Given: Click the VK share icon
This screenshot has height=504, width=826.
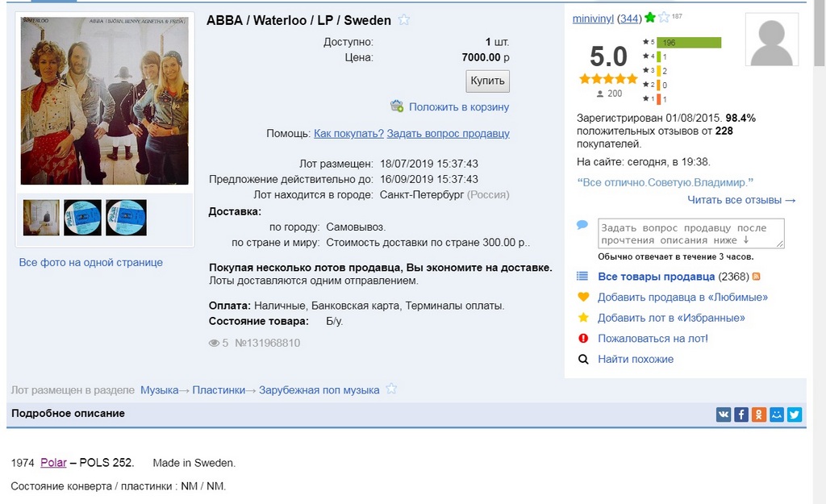Looking at the screenshot, I should click(x=724, y=414).
